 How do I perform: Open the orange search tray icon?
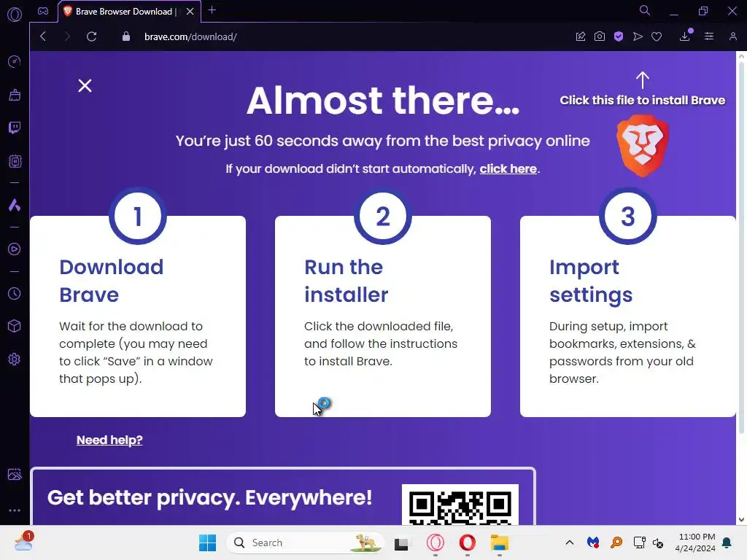[x=616, y=542]
